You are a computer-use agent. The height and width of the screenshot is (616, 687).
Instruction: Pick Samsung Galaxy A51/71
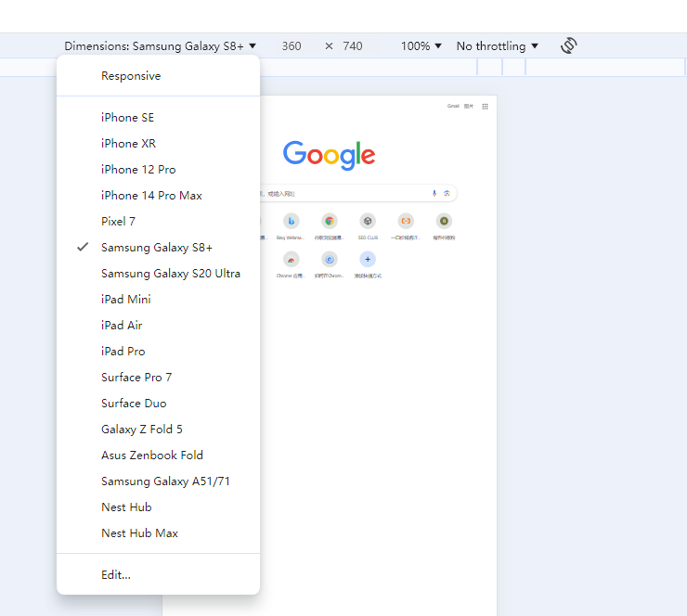click(158, 481)
